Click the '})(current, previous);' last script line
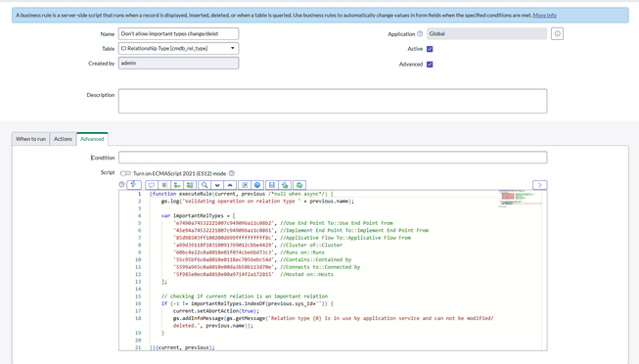639x364 pixels. [x=182, y=347]
